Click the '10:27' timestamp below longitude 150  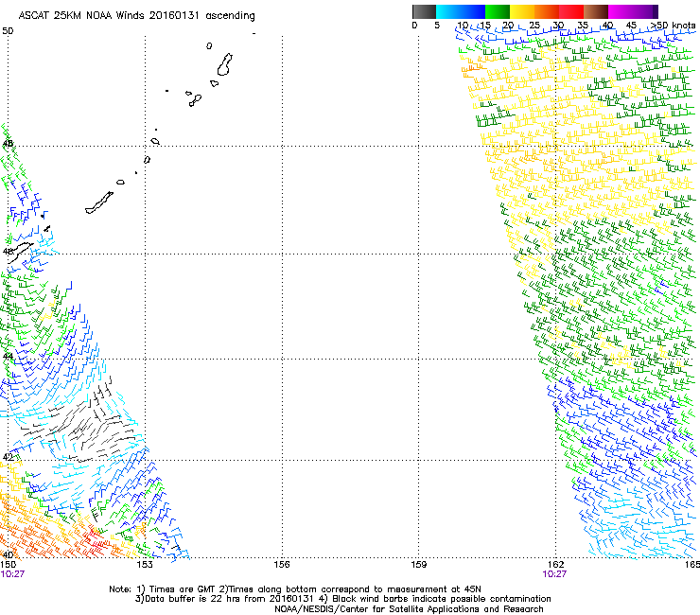tap(12, 574)
